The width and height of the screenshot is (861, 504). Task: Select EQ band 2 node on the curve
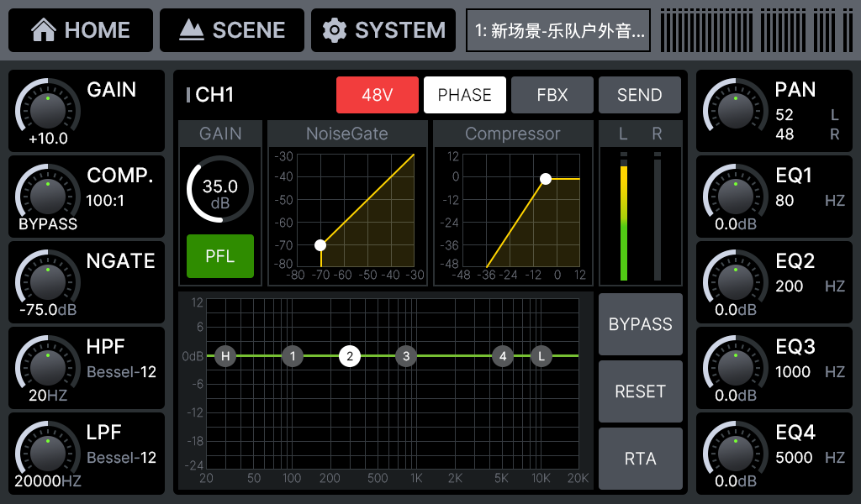point(348,356)
